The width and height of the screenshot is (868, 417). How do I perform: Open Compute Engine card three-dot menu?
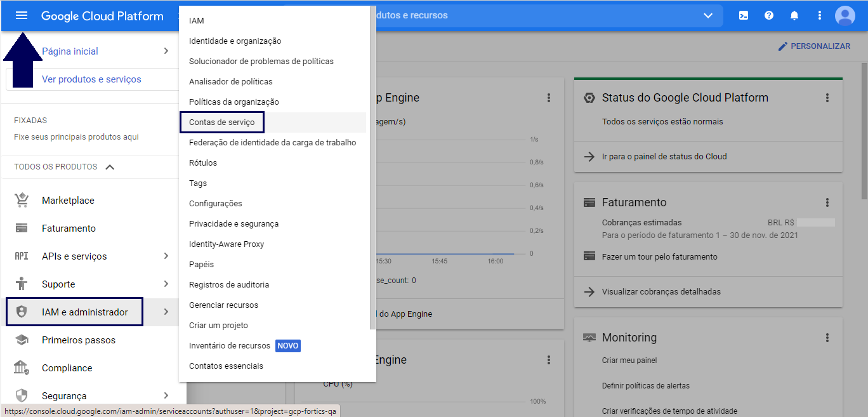(549, 360)
